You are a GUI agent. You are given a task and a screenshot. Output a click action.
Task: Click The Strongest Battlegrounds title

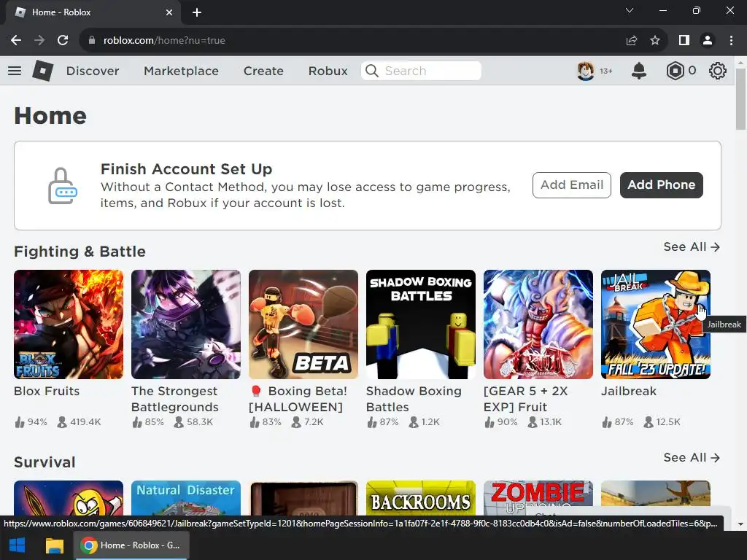(x=175, y=399)
